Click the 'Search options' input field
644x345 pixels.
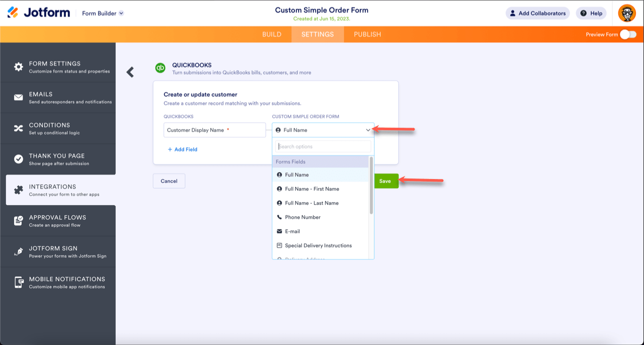(x=323, y=146)
